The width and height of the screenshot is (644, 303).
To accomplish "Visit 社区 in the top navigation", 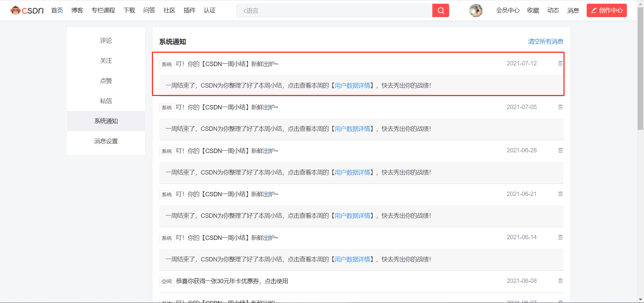I will coord(169,10).
